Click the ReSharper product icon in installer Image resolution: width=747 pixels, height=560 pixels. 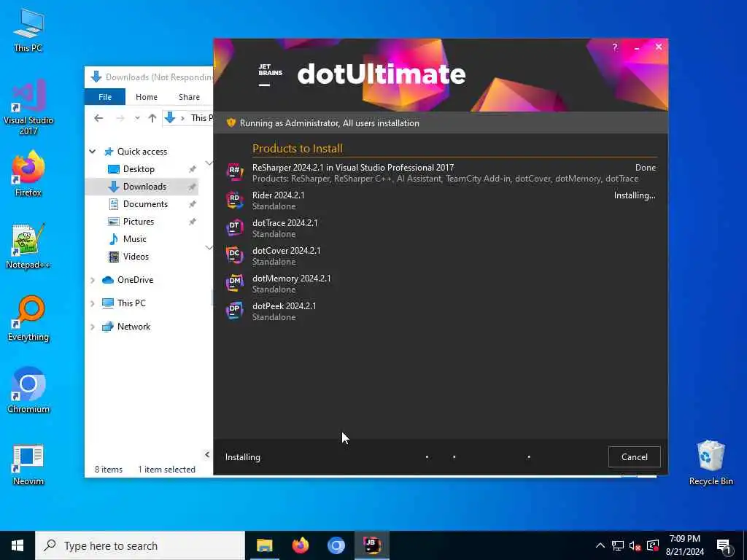click(234, 172)
